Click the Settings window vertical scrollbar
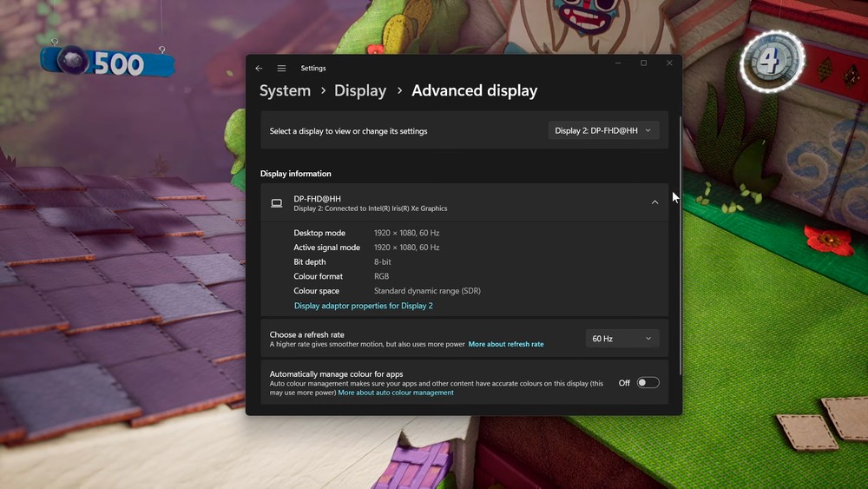The image size is (868, 489). [x=680, y=243]
